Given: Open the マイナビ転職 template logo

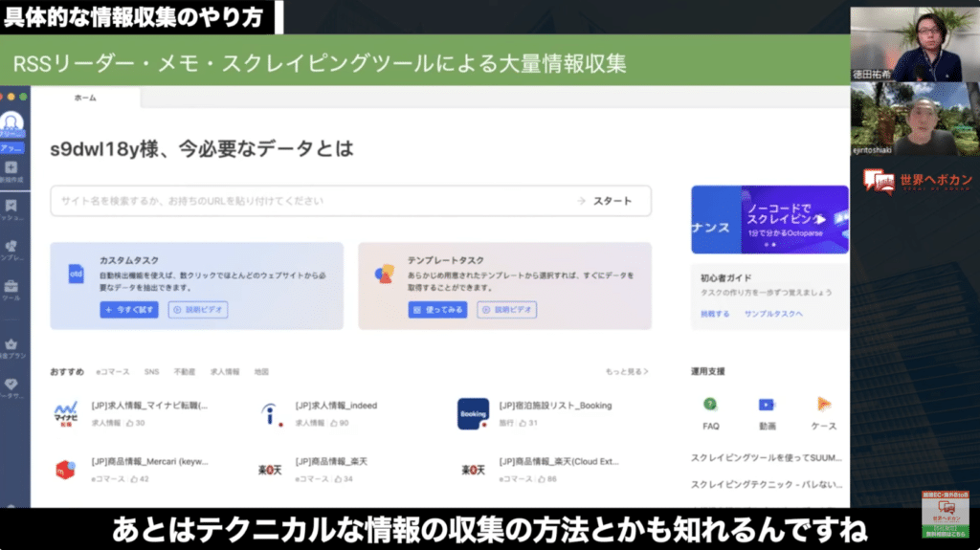Looking at the screenshot, I should pos(66,414).
